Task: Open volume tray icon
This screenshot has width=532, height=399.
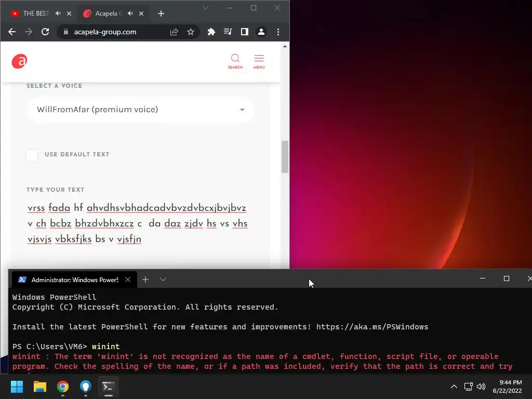Action: point(481,387)
